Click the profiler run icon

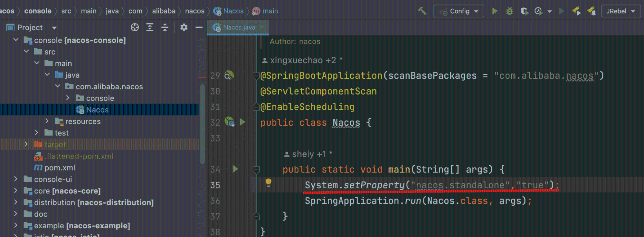(x=539, y=11)
